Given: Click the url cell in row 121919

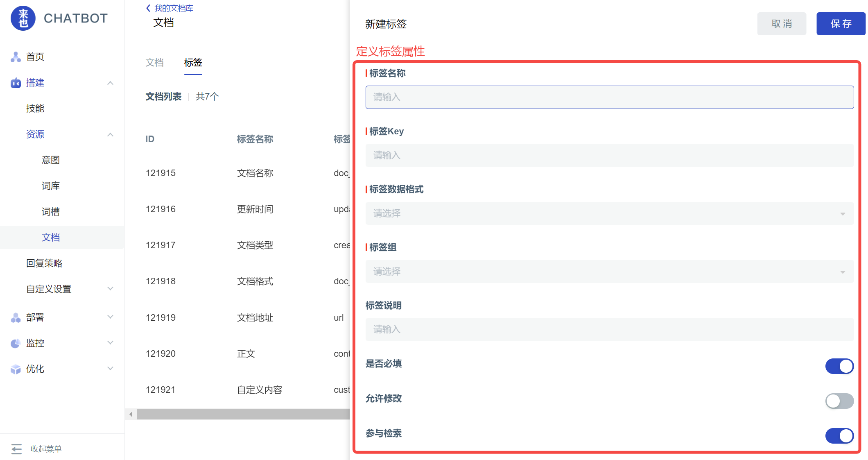Looking at the screenshot, I should tap(339, 318).
